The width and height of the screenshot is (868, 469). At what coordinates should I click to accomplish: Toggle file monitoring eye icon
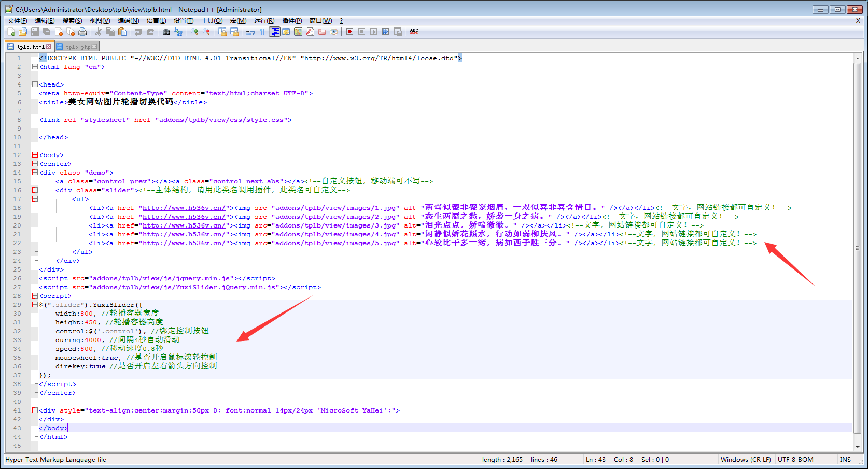[334, 32]
